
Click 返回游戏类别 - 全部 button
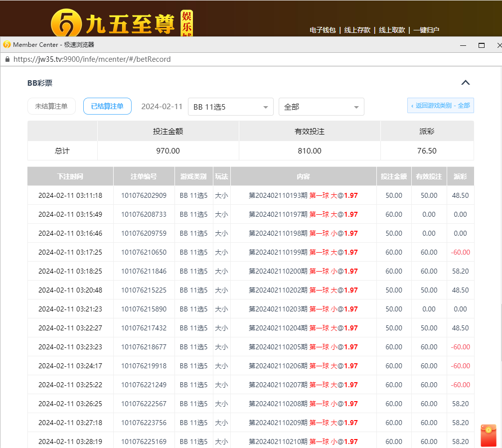440,106
